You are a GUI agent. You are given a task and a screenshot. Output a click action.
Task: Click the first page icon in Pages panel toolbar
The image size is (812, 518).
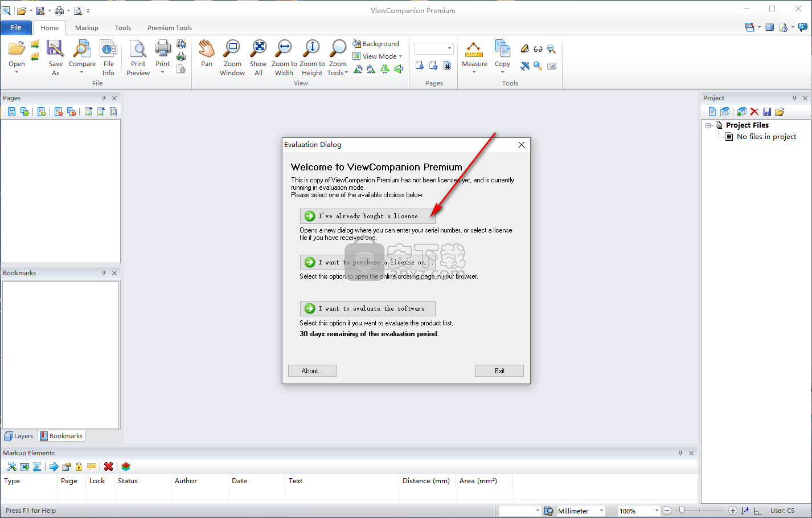pos(11,112)
